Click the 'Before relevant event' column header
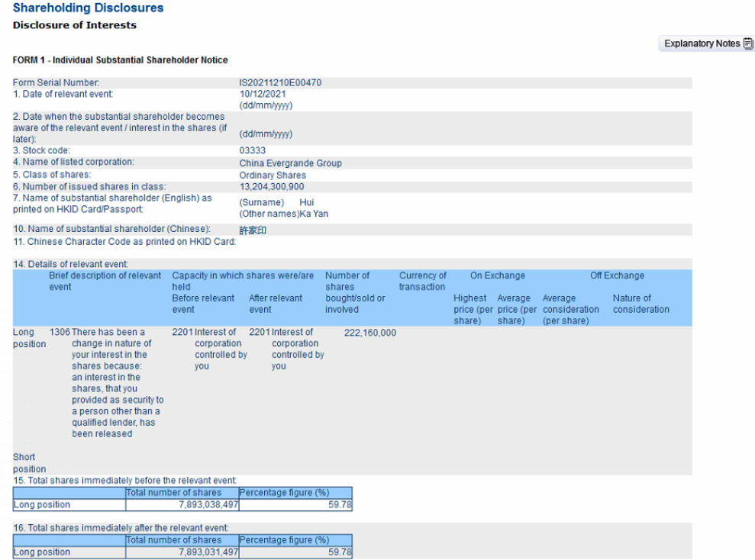Image resolution: width=755 pixels, height=560 pixels. pyautogui.click(x=203, y=304)
